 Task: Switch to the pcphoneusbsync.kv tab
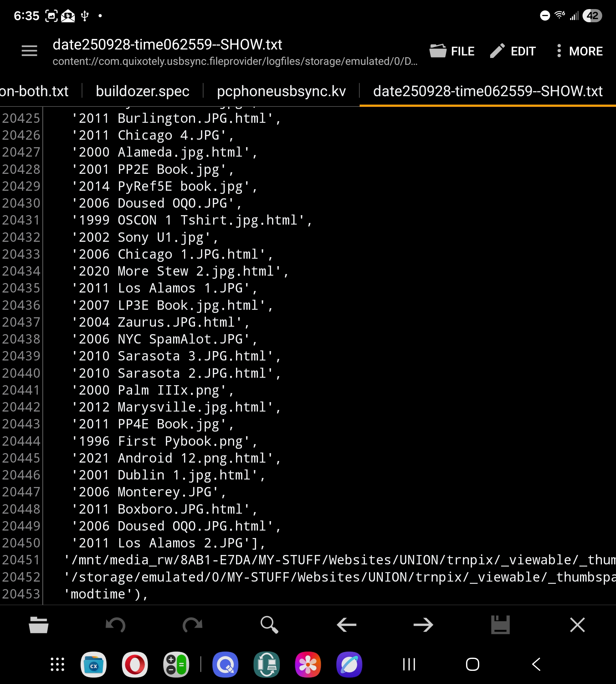click(281, 91)
